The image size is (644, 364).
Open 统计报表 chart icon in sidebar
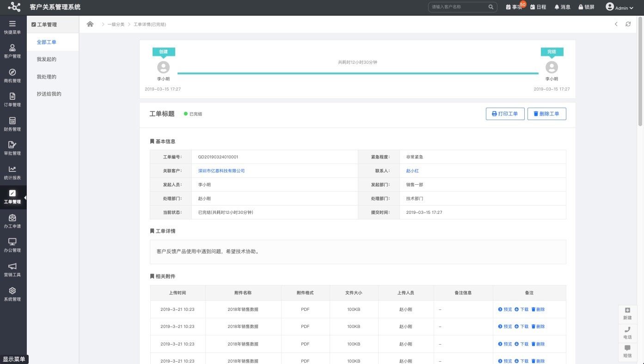tap(12, 173)
